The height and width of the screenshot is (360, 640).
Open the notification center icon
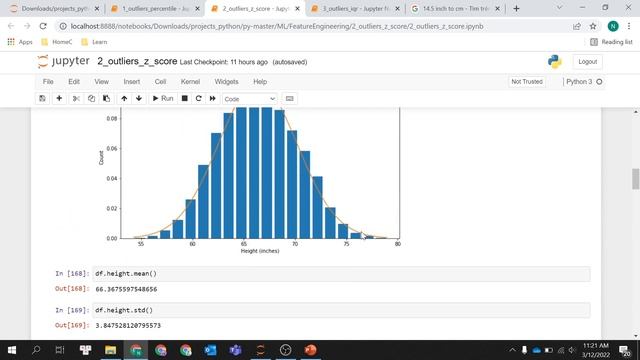624,350
